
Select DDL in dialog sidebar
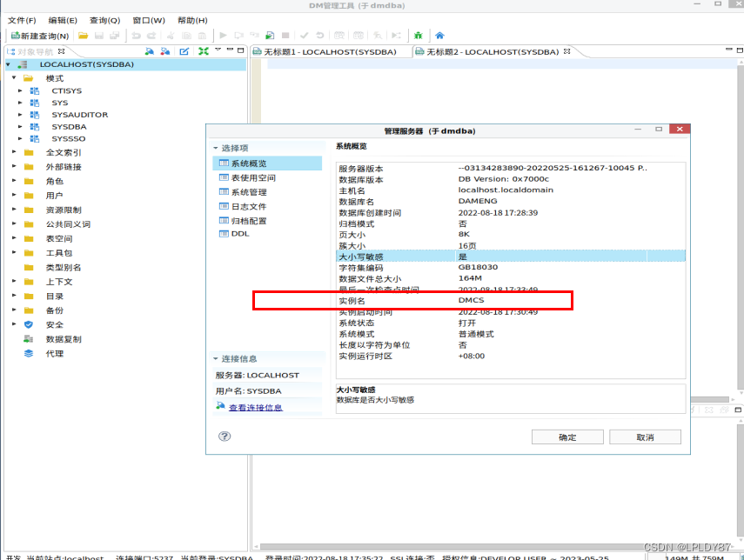point(240,234)
